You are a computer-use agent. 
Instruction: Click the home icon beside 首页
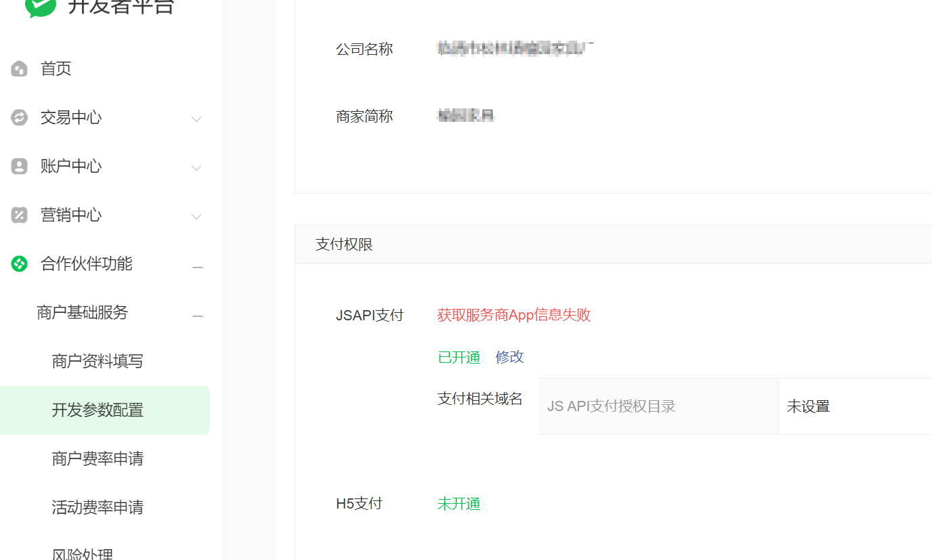[20, 68]
